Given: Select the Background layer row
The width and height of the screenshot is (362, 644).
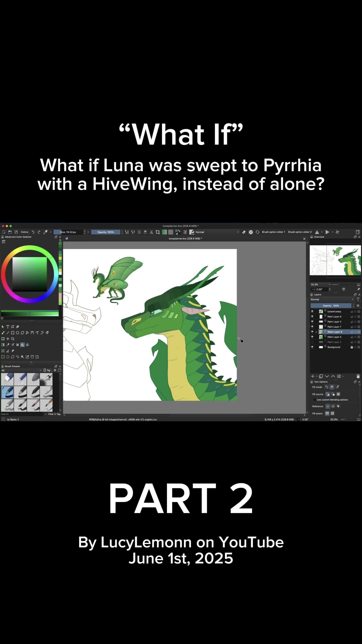Looking at the screenshot, I should pyautogui.click(x=335, y=347).
